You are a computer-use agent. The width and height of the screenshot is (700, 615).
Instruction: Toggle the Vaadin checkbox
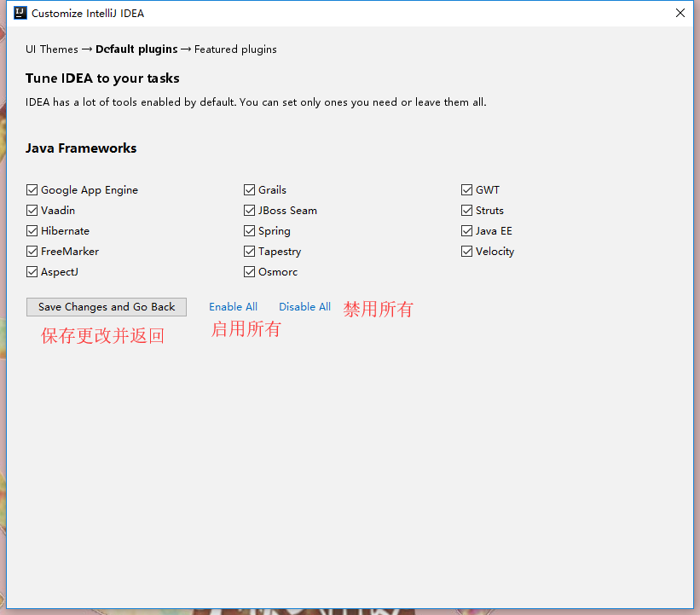coord(32,211)
